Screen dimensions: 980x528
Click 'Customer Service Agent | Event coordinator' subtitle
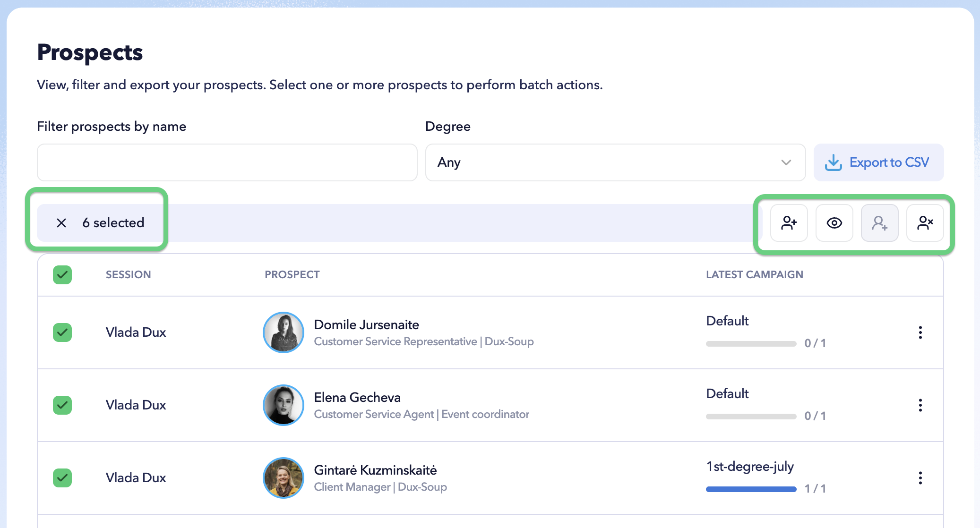point(421,414)
